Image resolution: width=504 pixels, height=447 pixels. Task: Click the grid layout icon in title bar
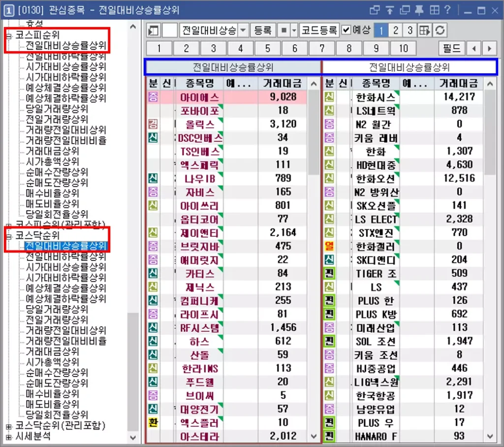point(434,10)
